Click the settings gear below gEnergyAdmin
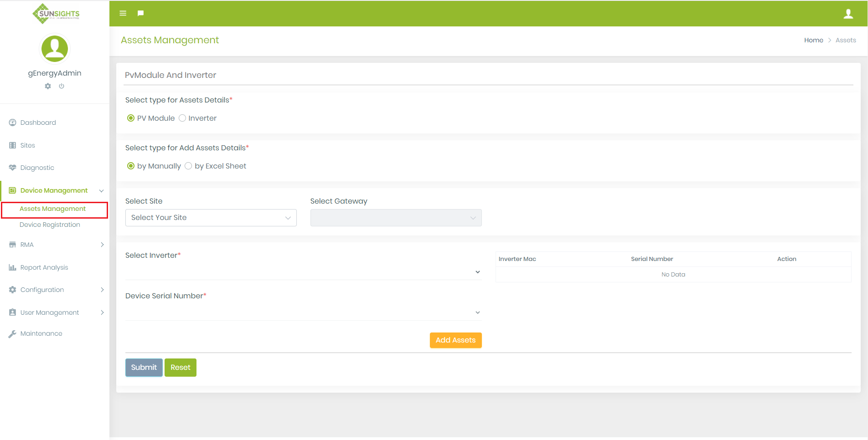This screenshot has width=868, height=440. tap(47, 86)
